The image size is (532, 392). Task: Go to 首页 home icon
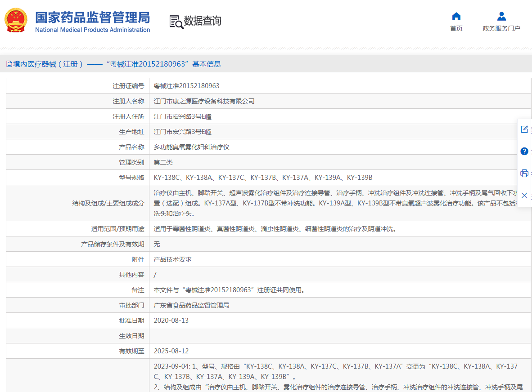456,16
